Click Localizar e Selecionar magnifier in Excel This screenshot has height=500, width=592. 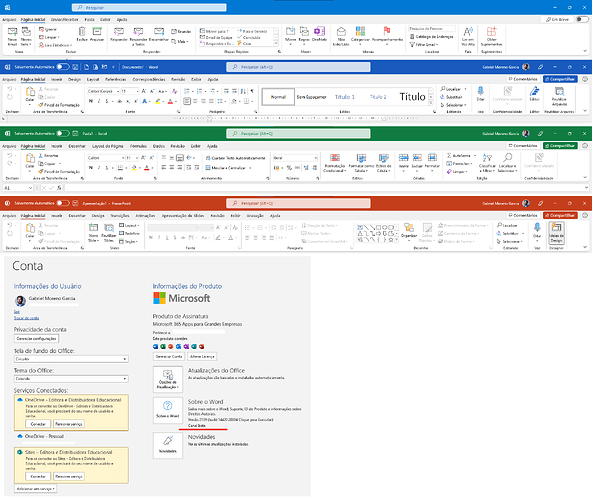click(x=507, y=158)
